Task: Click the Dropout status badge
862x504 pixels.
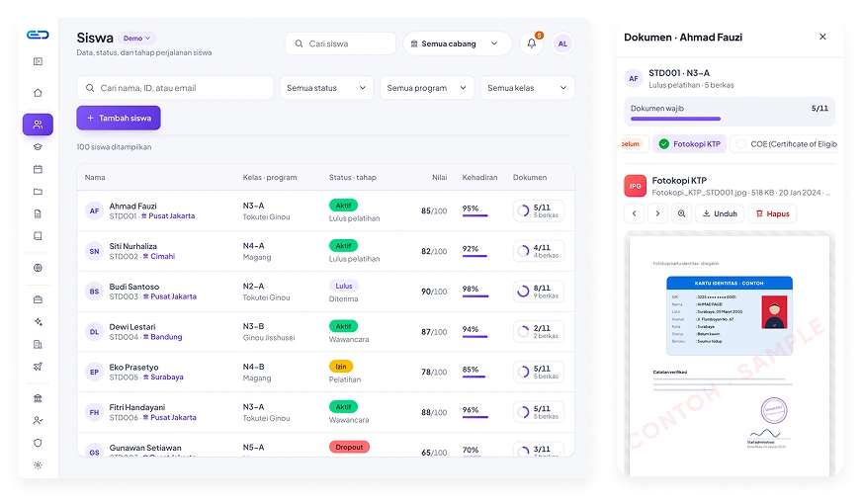Action: (349, 448)
